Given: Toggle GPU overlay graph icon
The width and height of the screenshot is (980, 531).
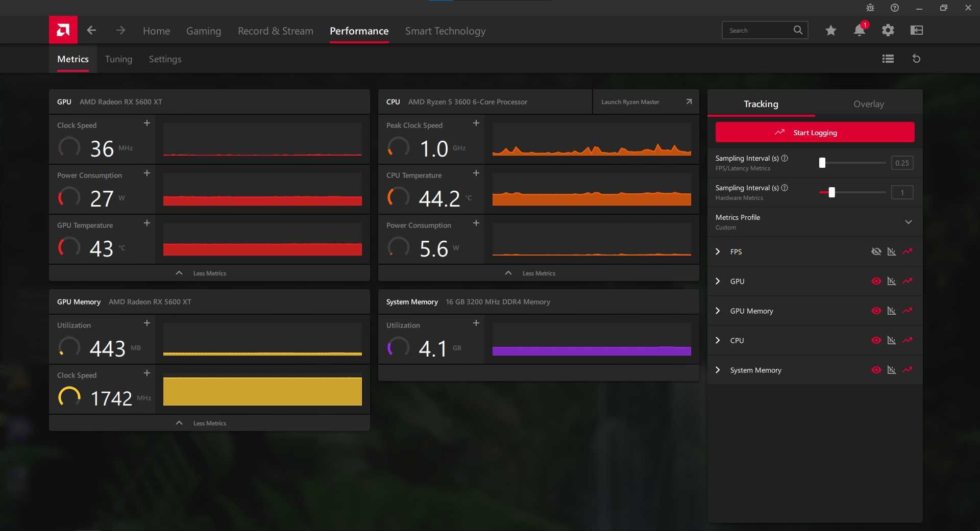Looking at the screenshot, I should click(892, 281).
